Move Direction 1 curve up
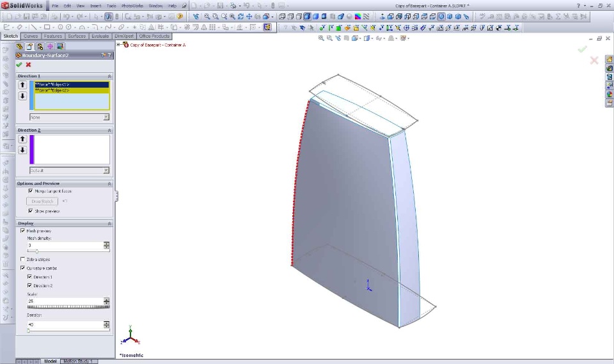 tap(22, 85)
